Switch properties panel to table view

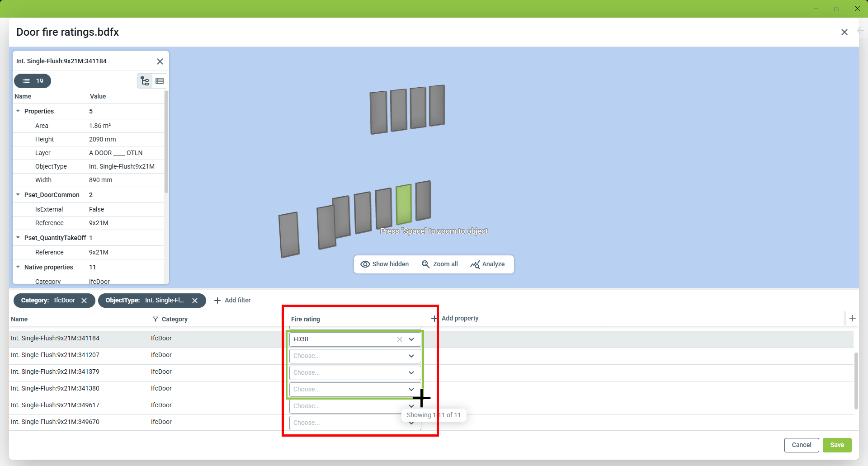tap(160, 81)
